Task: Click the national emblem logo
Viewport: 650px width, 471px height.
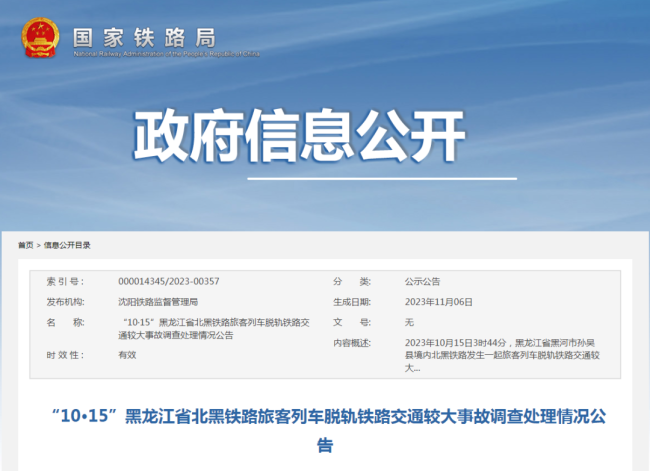Action: [x=40, y=37]
